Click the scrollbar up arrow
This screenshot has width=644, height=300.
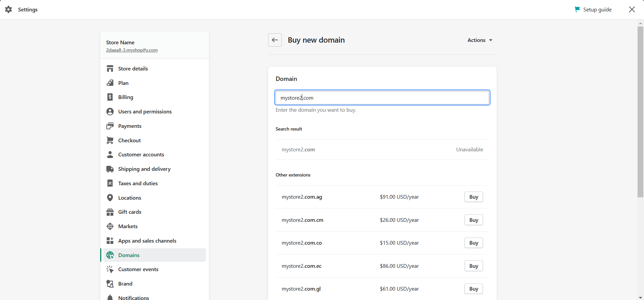(x=640, y=23)
